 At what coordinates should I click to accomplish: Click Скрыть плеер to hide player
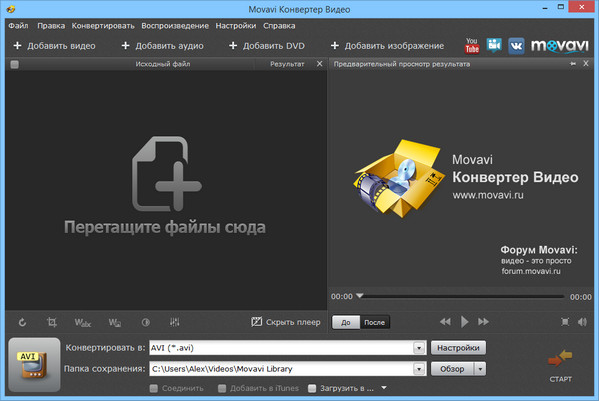[286, 322]
